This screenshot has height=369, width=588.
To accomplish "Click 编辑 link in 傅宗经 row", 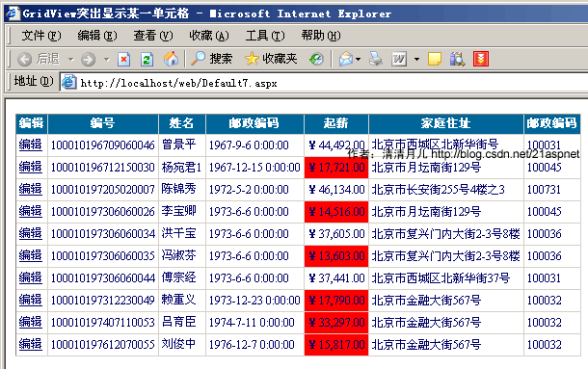I will coord(31,277).
